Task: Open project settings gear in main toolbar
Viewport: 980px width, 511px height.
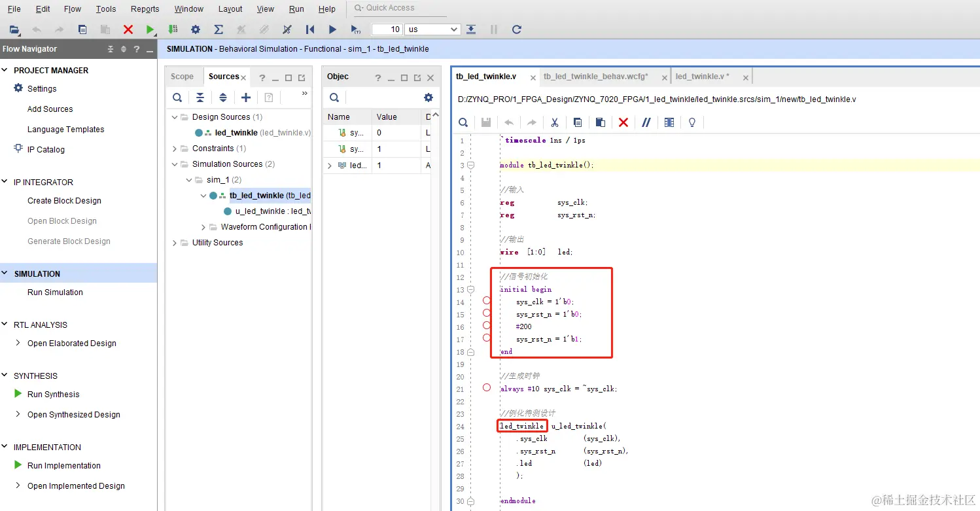Action: click(195, 29)
